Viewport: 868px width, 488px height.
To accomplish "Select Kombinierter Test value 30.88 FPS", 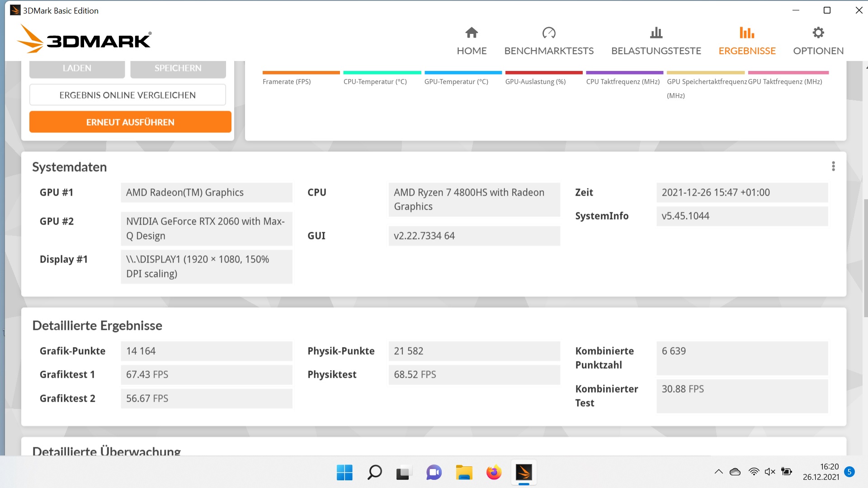I will click(742, 396).
